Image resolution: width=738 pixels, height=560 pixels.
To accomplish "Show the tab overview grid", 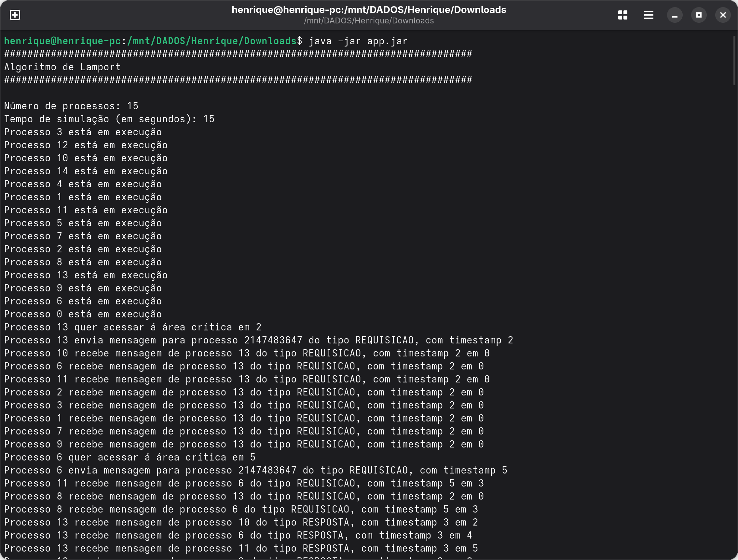I will pyautogui.click(x=622, y=15).
